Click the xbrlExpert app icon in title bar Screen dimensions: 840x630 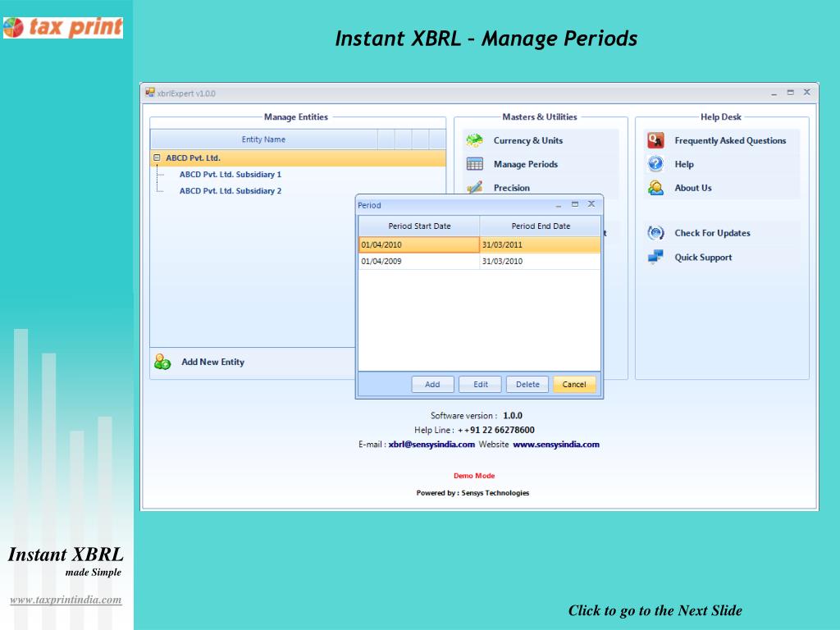point(150,93)
